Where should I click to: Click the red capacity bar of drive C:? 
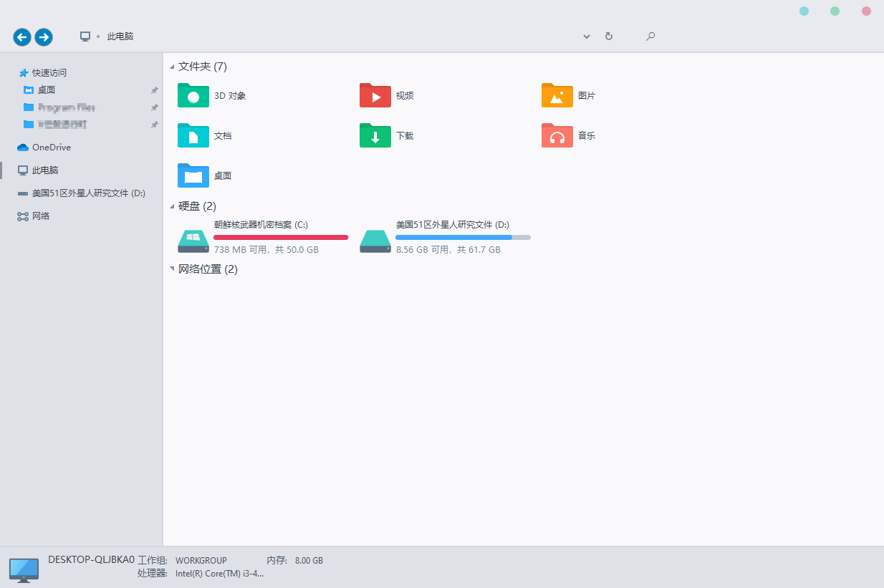point(279,236)
